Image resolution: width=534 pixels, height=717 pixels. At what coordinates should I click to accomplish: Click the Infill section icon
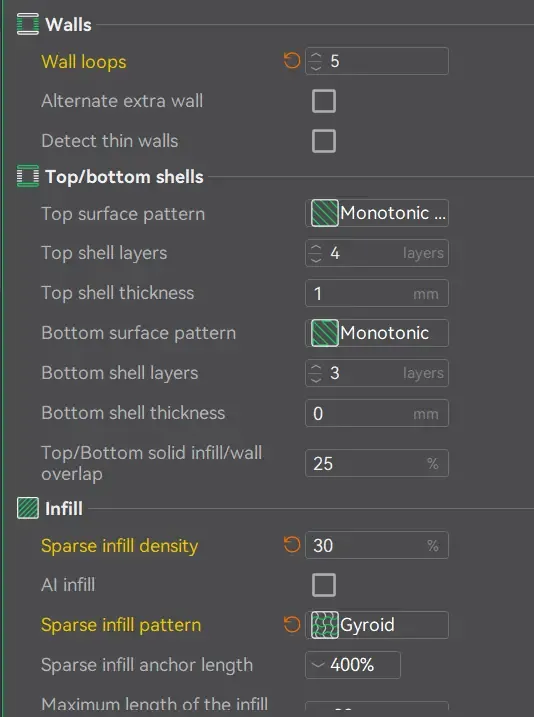(28, 508)
